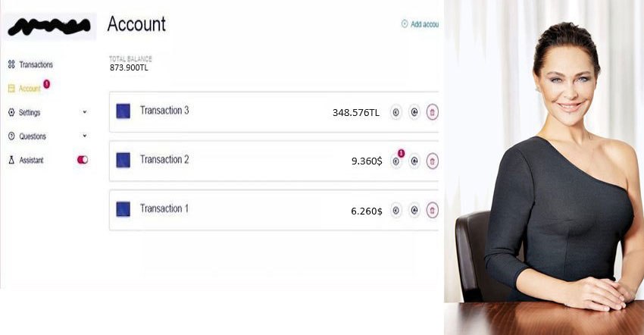
Task: Click the blue square beside Transaction 2
Action: (x=123, y=160)
